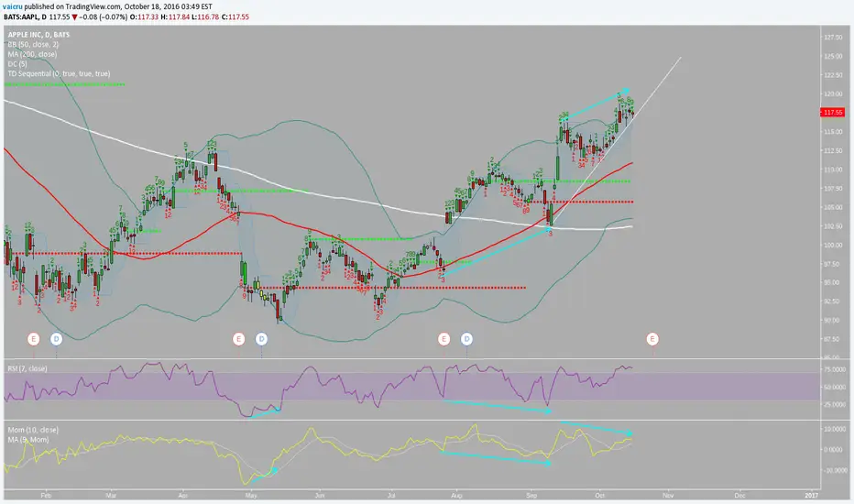Screen dimensions: 854x504
Task: Click the Oct label on the time axis
Action: pyautogui.click(x=599, y=495)
